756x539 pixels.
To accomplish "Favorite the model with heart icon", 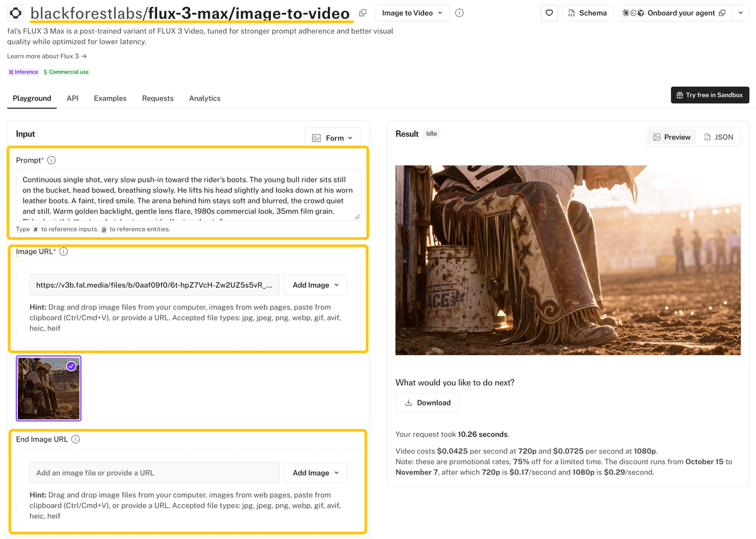I will pos(549,13).
